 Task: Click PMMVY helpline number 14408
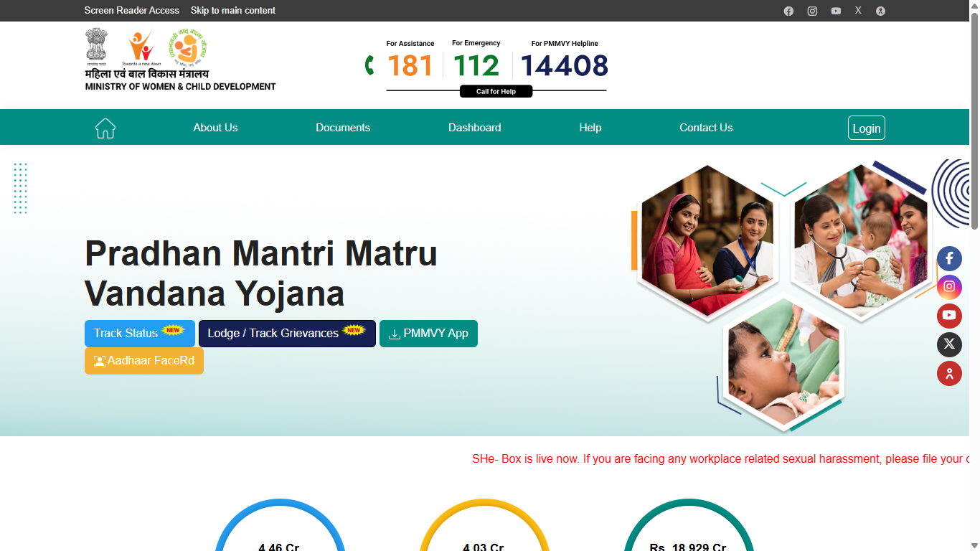[565, 66]
